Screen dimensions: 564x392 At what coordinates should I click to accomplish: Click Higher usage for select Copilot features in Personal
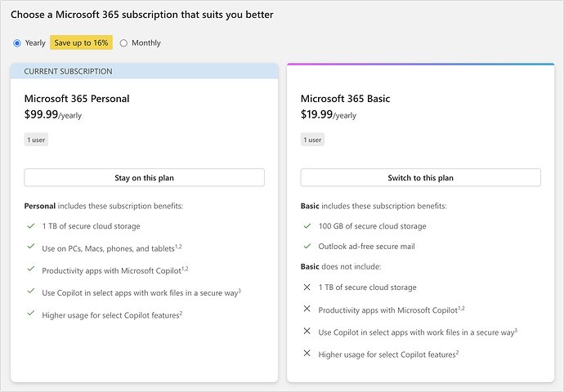click(x=112, y=314)
